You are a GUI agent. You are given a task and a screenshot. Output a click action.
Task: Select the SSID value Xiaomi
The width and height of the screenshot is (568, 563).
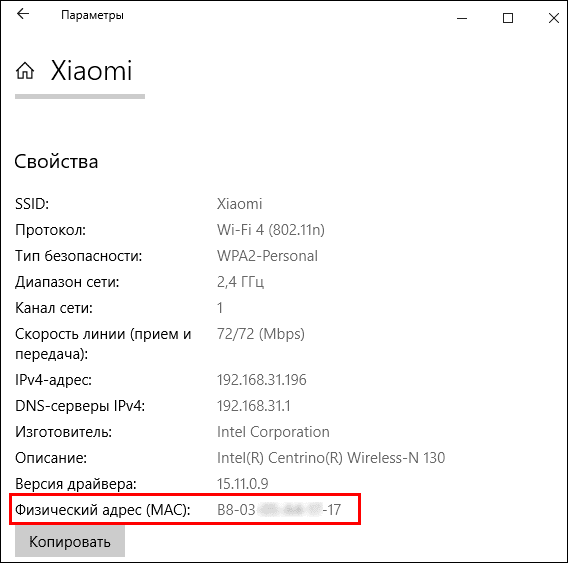(239, 204)
